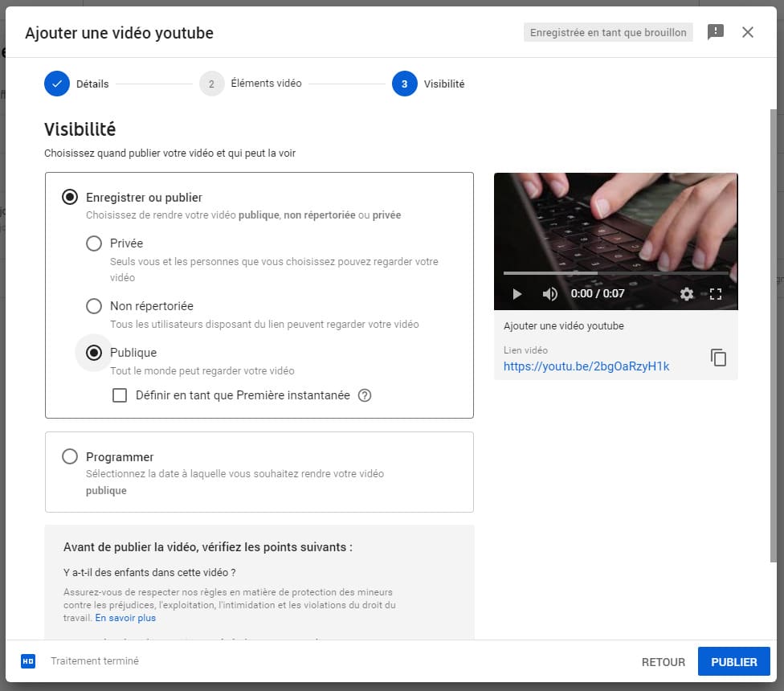Close the upload dialog with the X
The height and width of the screenshot is (691, 784).
point(748,32)
